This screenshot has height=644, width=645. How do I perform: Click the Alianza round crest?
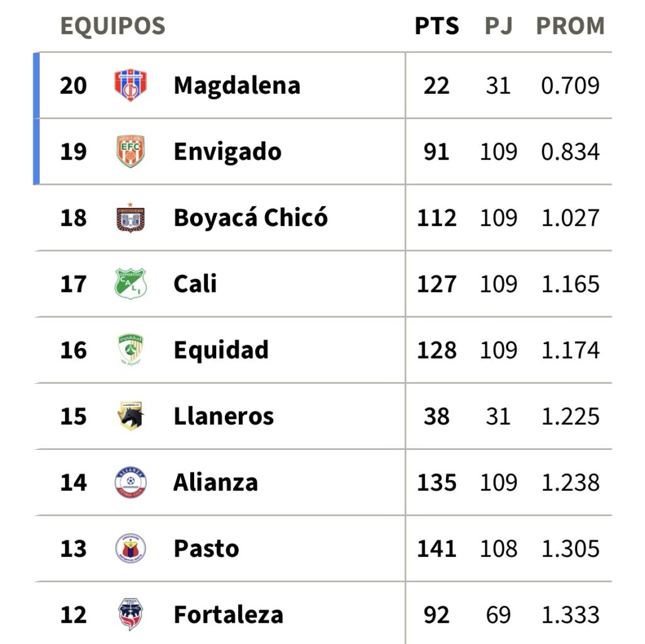[130, 482]
